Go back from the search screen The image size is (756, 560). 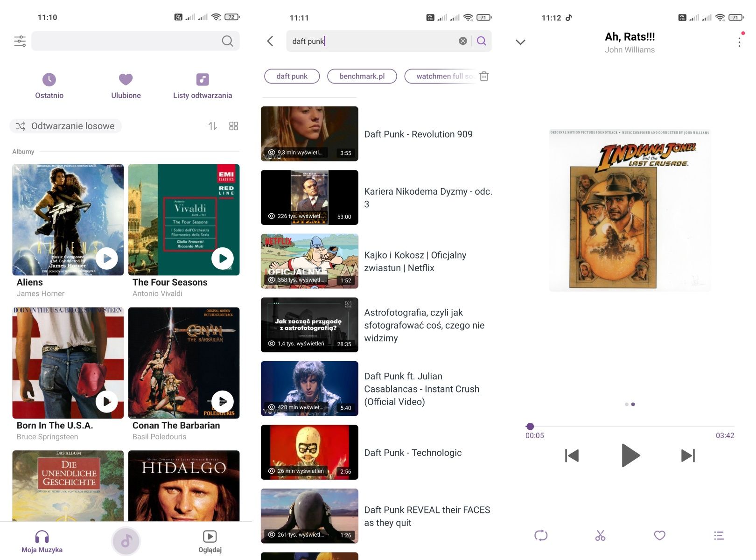[270, 41]
